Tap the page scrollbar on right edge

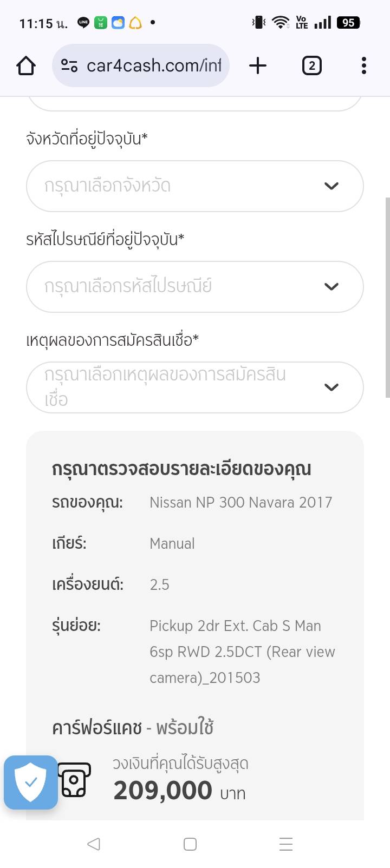click(x=387, y=298)
